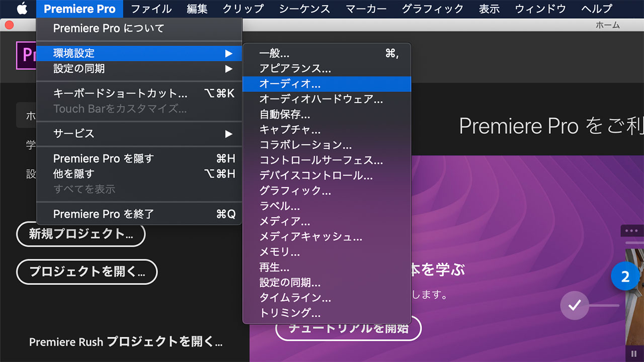This screenshot has height=362, width=644.
Task: Open 一般… preferences
Action: pyautogui.click(x=327, y=53)
